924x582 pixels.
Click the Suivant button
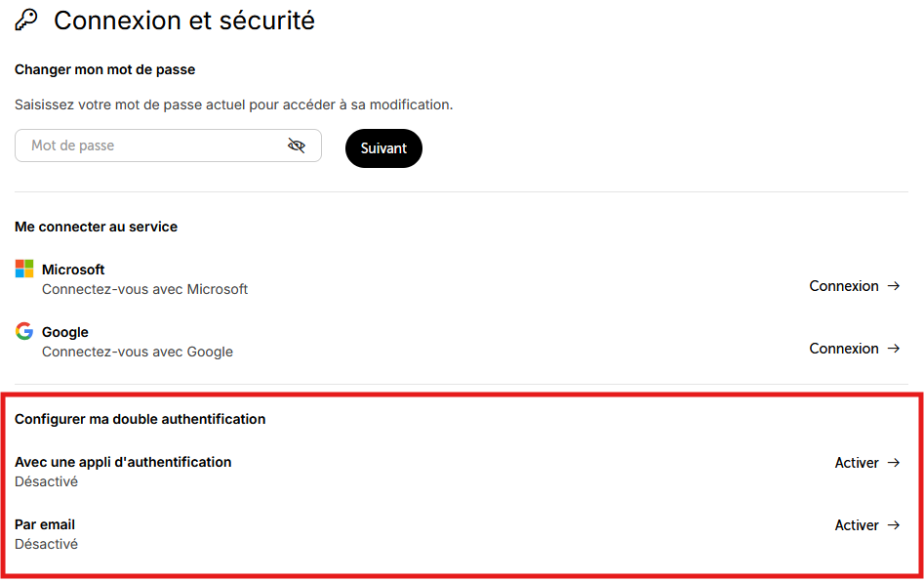pos(383,148)
